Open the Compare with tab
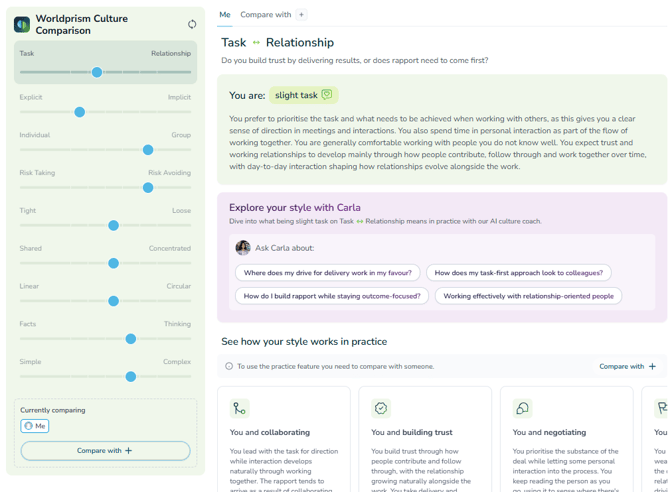The width and height of the screenshot is (670, 492). pyautogui.click(x=266, y=15)
